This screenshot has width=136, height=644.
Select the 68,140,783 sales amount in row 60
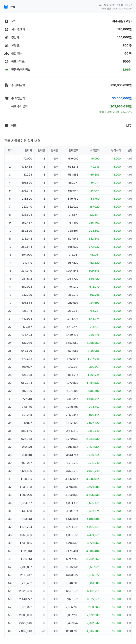(71, 631)
